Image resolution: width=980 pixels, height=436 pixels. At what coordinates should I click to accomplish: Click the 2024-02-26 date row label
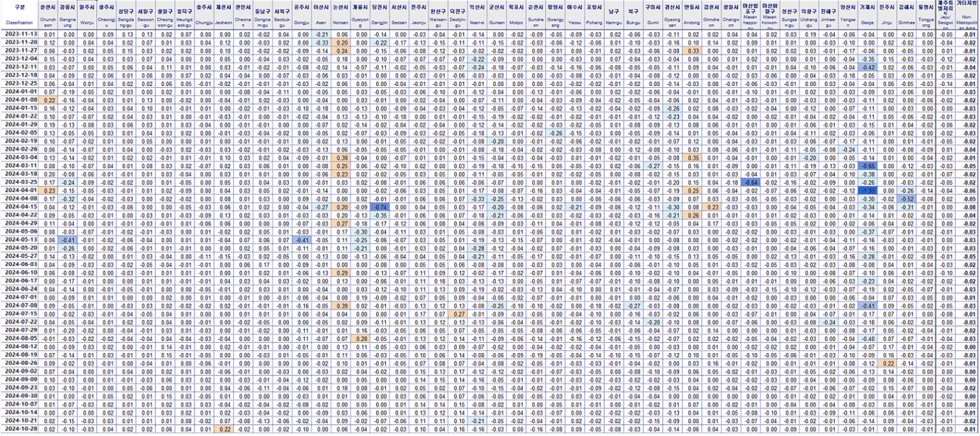[x=19, y=150]
